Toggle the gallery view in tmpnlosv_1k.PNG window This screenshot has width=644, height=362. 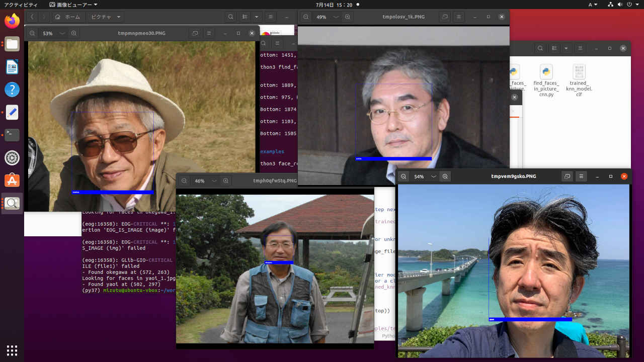[x=445, y=17]
